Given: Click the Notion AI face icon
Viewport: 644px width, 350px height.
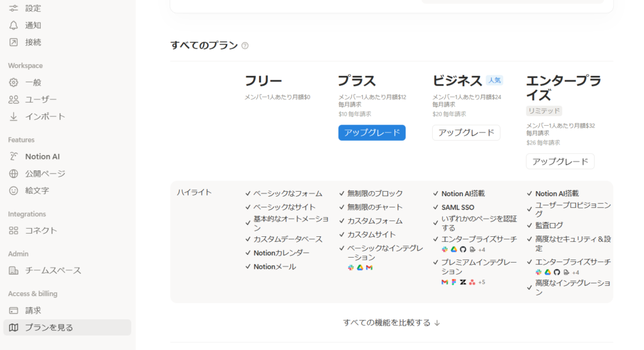Looking at the screenshot, I should pos(14,156).
